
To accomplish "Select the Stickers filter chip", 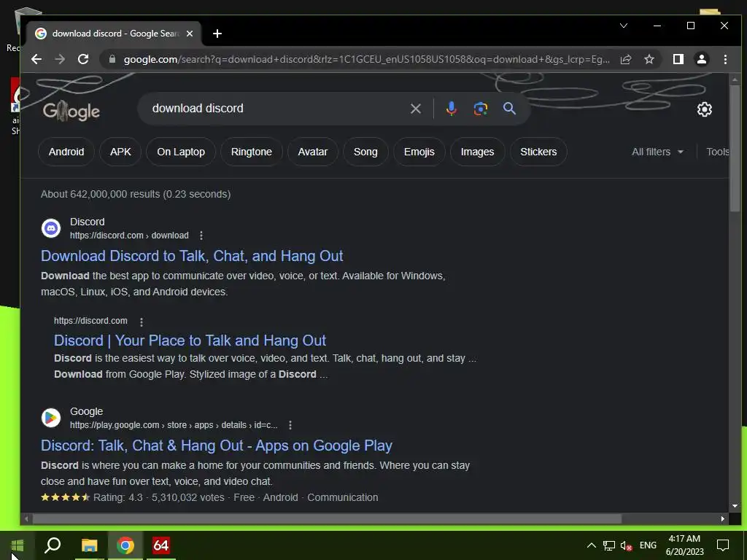I will tap(538, 152).
